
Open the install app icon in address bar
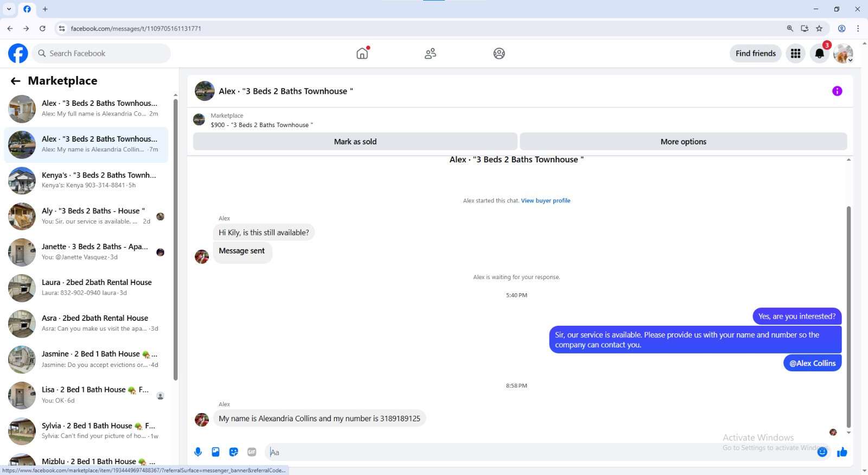pyautogui.click(x=805, y=28)
